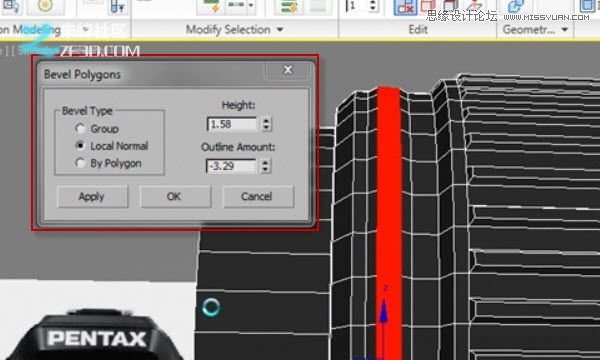This screenshot has height=360, width=600.
Task: Expand the Polygon Modeling panel dropdown arrow
Action: click(86, 29)
